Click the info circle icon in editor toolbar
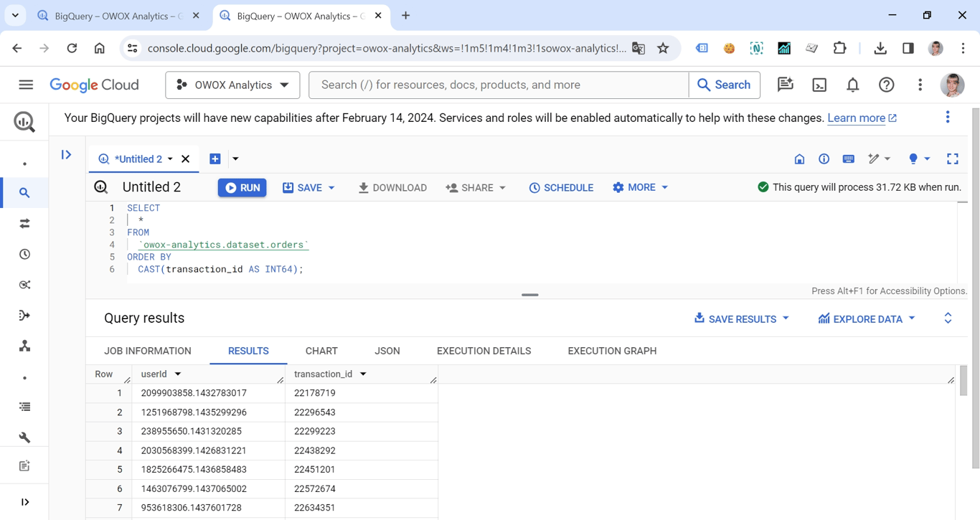Image resolution: width=980 pixels, height=520 pixels. point(824,159)
